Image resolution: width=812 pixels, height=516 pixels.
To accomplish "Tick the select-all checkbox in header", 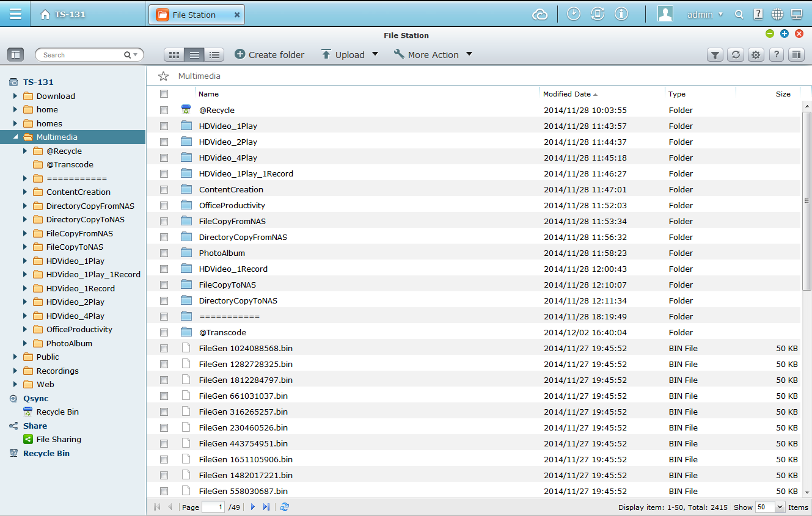I will pos(164,94).
